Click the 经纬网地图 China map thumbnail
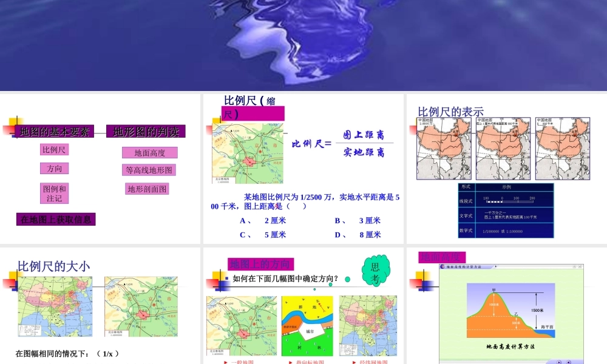This screenshot has height=364, width=607. tap(368, 326)
